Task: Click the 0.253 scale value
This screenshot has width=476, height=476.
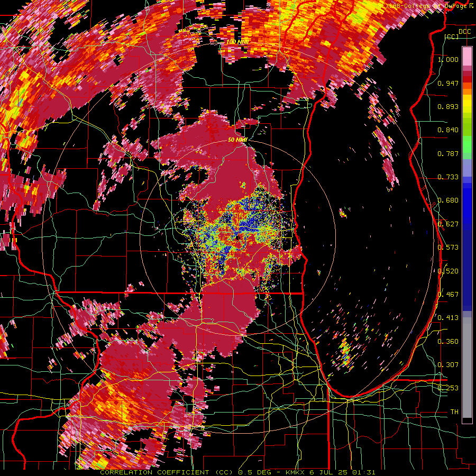Action: (448, 388)
